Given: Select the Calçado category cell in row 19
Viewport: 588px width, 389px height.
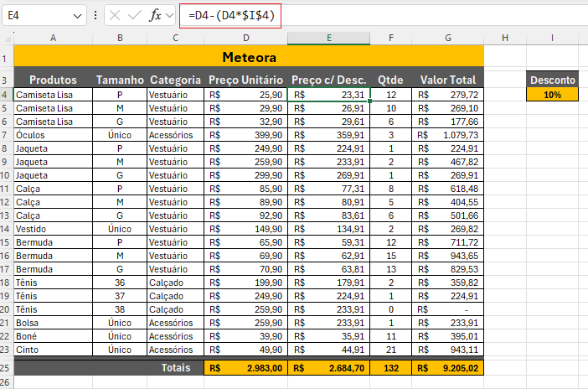Looking at the screenshot, I should (x=175, y=296).
